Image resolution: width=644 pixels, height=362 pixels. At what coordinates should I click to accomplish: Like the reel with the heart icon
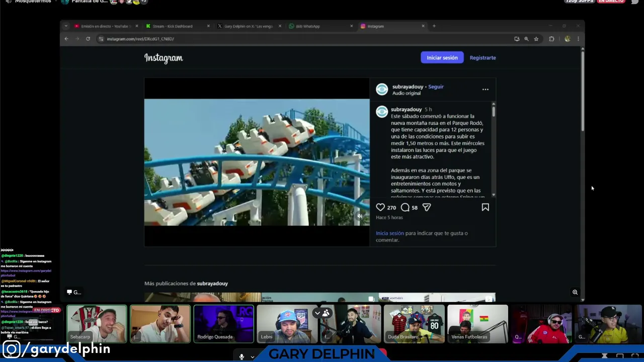point(380,207)
